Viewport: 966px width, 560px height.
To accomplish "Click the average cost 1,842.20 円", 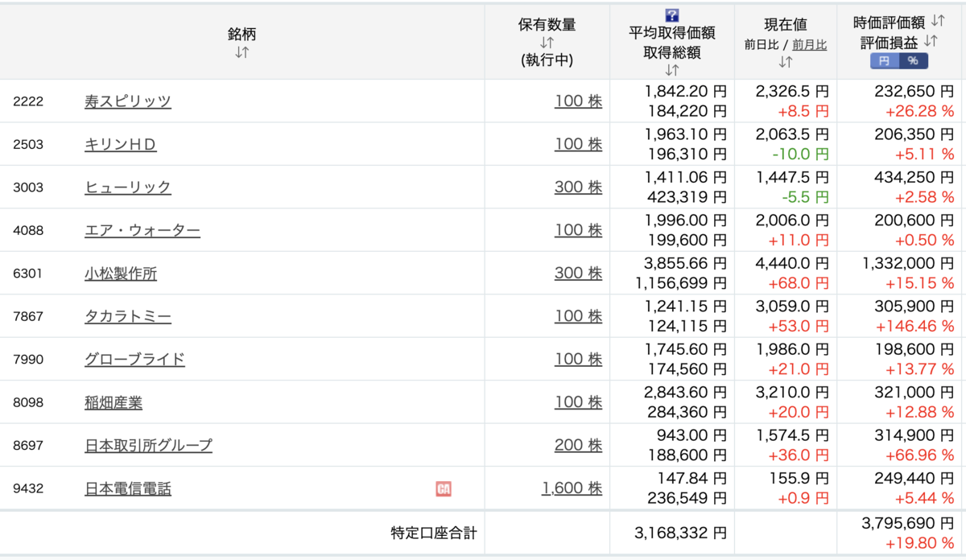I will [x=686, y=92].
